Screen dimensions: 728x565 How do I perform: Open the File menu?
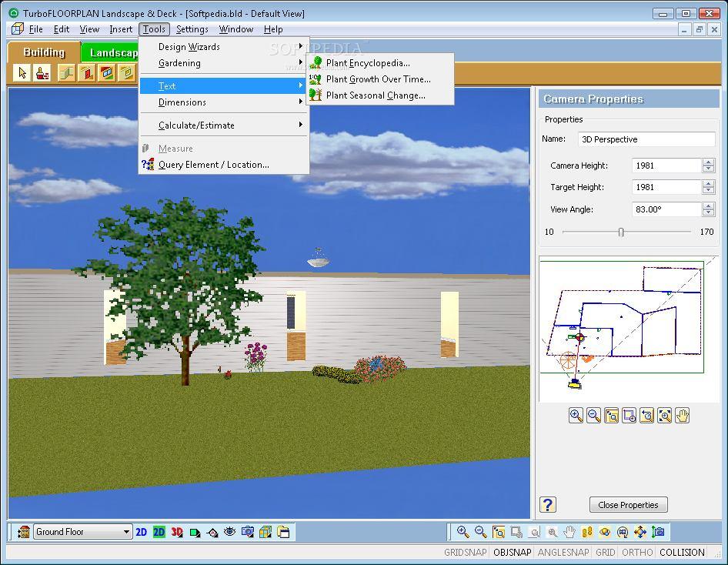point(35,29)
